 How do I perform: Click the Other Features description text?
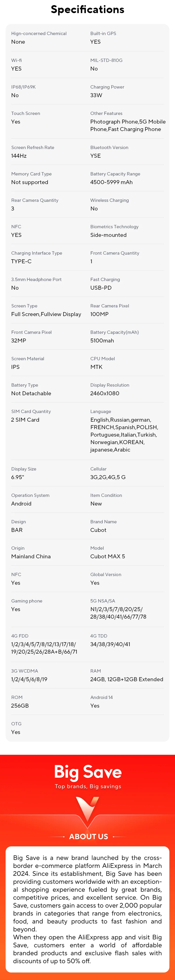click(x=128, y=125)
